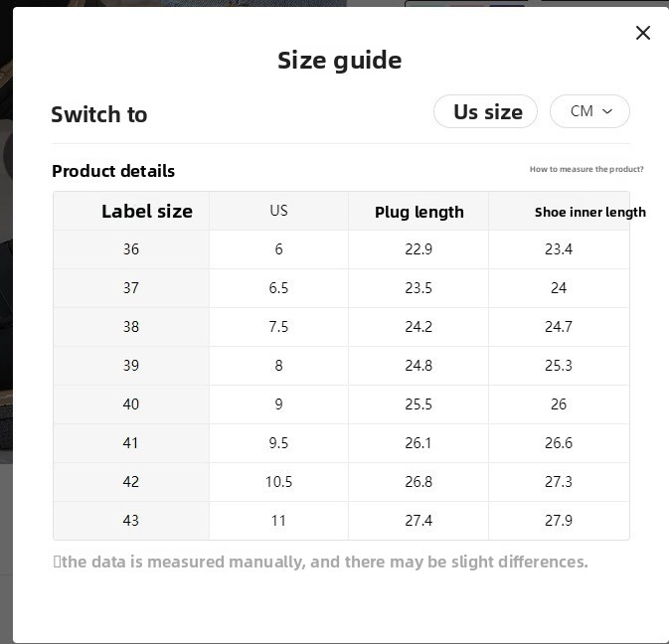Switch to Us size
Screen dimensions: 669x644
(486, 111)
